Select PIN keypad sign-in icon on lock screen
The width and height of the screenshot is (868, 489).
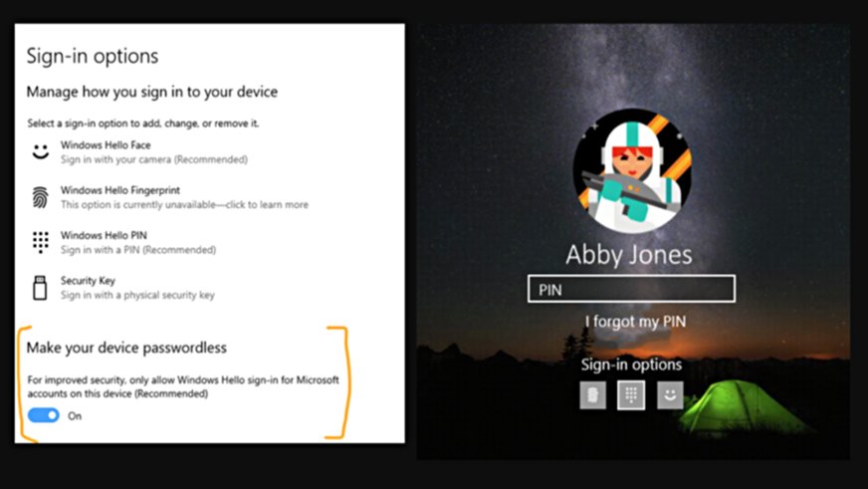631,395
